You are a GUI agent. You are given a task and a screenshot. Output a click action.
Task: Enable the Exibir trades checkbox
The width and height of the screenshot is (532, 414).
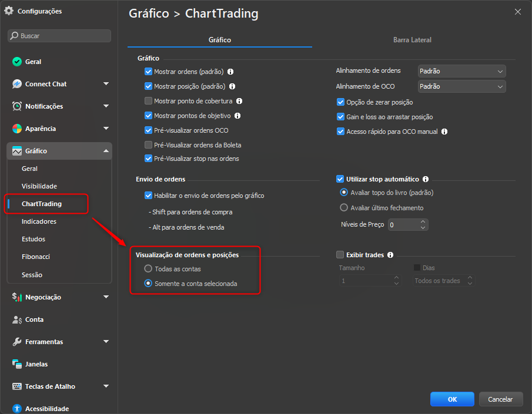[340, 254]
